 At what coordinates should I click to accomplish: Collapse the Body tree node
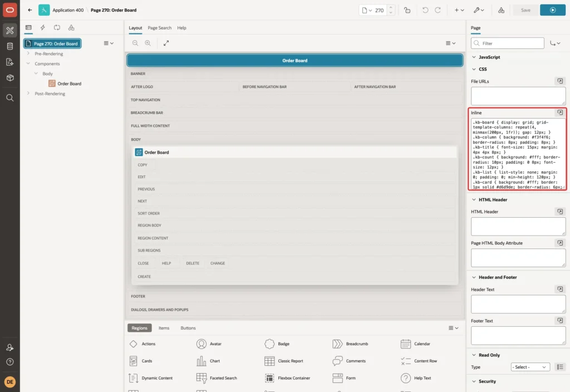click(x=36, y=73)
